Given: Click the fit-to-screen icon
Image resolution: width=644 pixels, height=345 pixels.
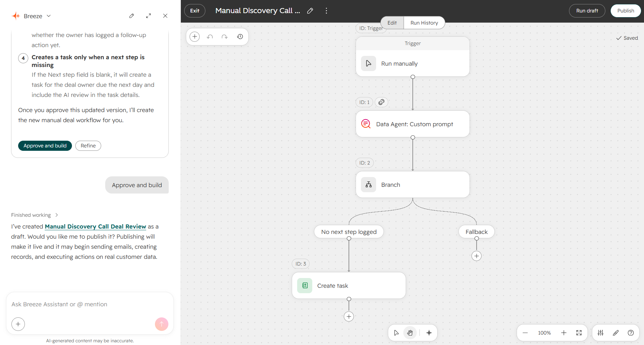Looking at the screenshot, I should 579,333.
